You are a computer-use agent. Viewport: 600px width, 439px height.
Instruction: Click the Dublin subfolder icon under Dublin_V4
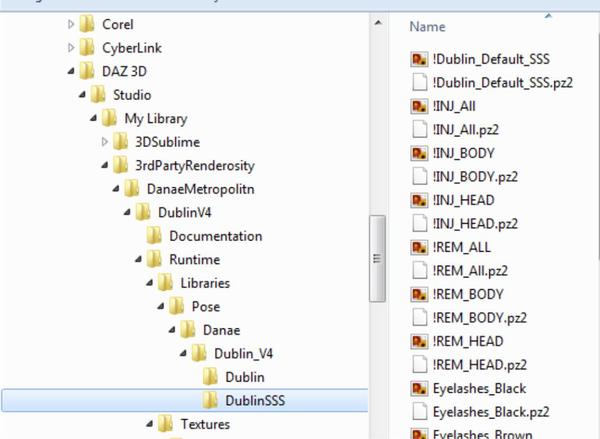(210, 377)
